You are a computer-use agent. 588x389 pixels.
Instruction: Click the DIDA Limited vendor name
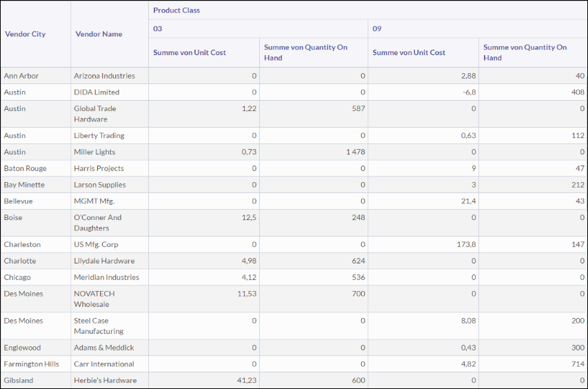pyautogui.click(x=97, y=92)
